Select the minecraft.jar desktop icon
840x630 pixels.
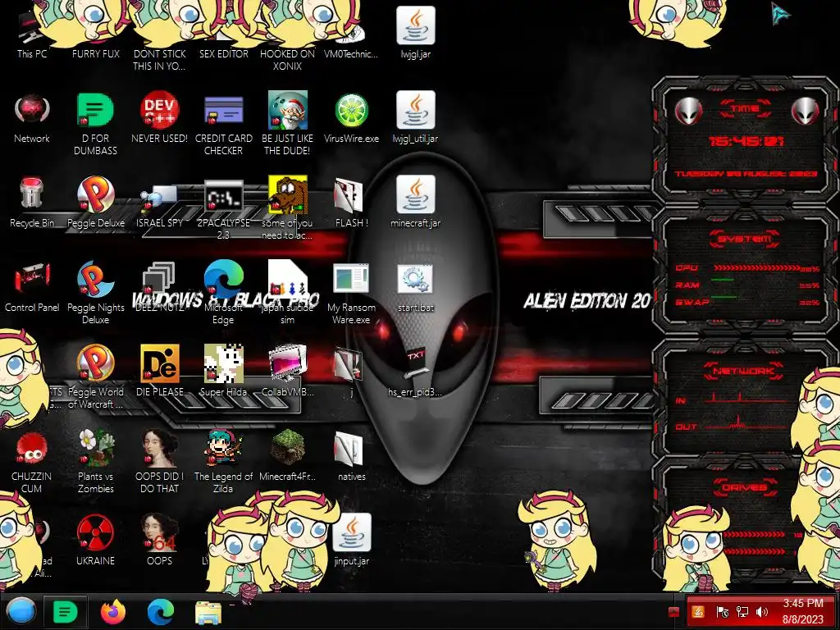pyautogui.click(x=416, y=194)
